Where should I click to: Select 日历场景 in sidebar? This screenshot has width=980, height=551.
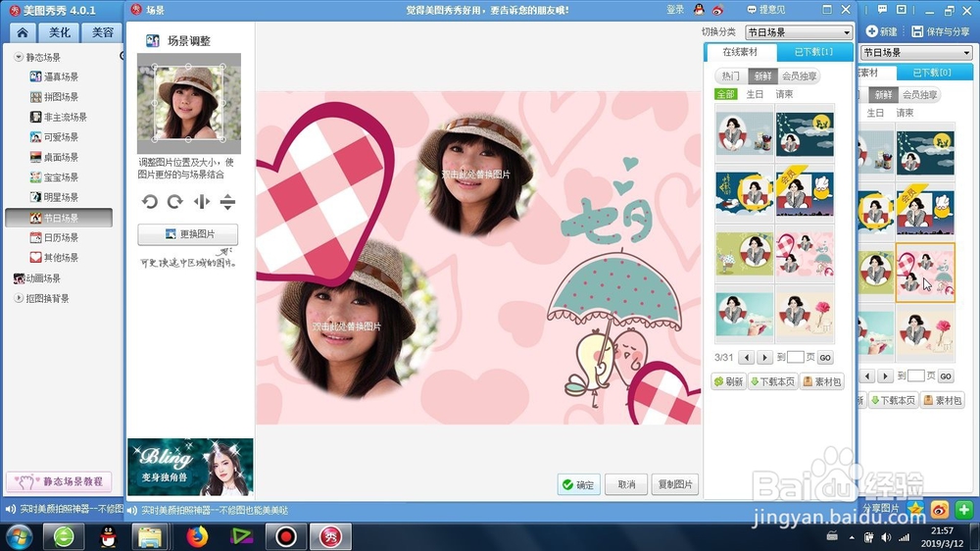[x=54, y=237]
